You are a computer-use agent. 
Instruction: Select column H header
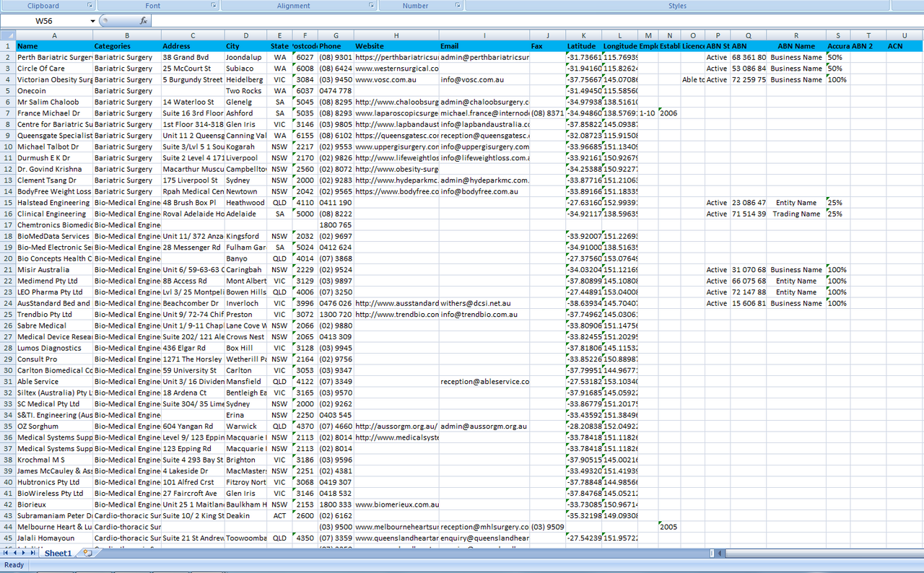coord(396,35)
